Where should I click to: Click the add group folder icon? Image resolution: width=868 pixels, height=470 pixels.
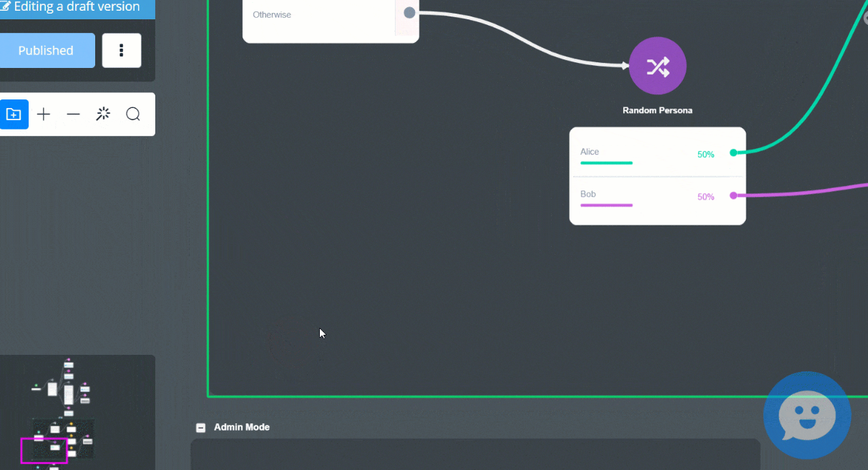tap(14, 114)
